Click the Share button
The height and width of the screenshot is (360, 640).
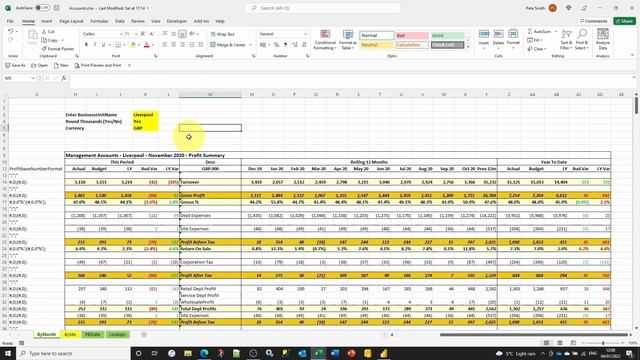624,21
